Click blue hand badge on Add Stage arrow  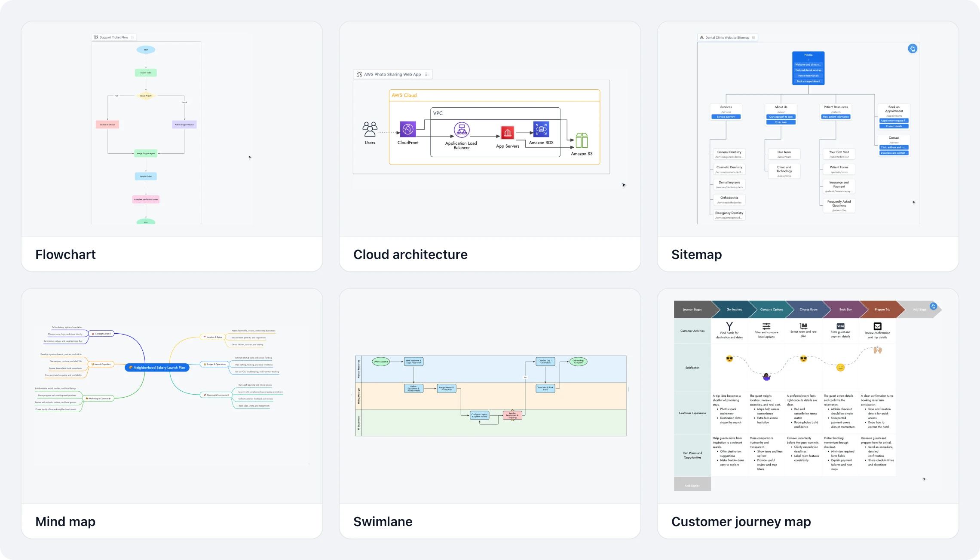(x=933, y=306)
